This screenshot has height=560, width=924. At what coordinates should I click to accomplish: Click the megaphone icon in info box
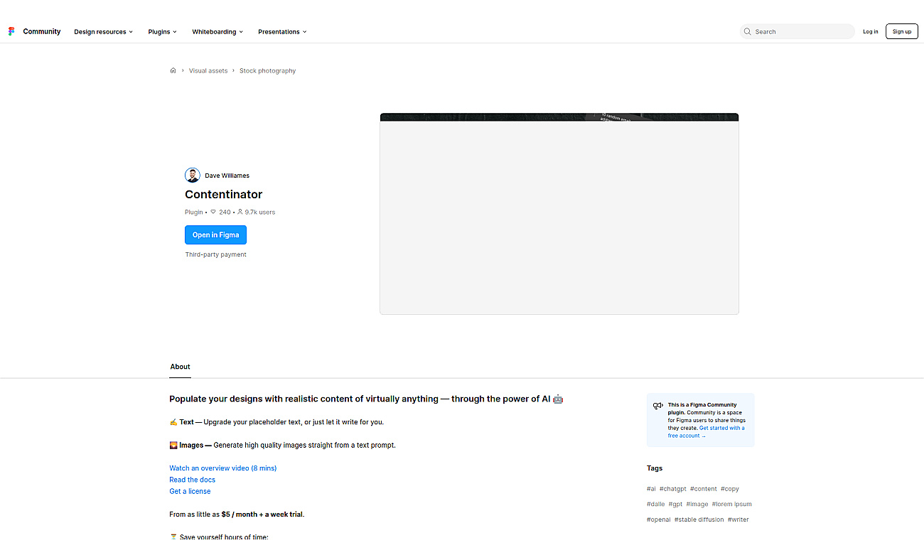coord(657,406)
